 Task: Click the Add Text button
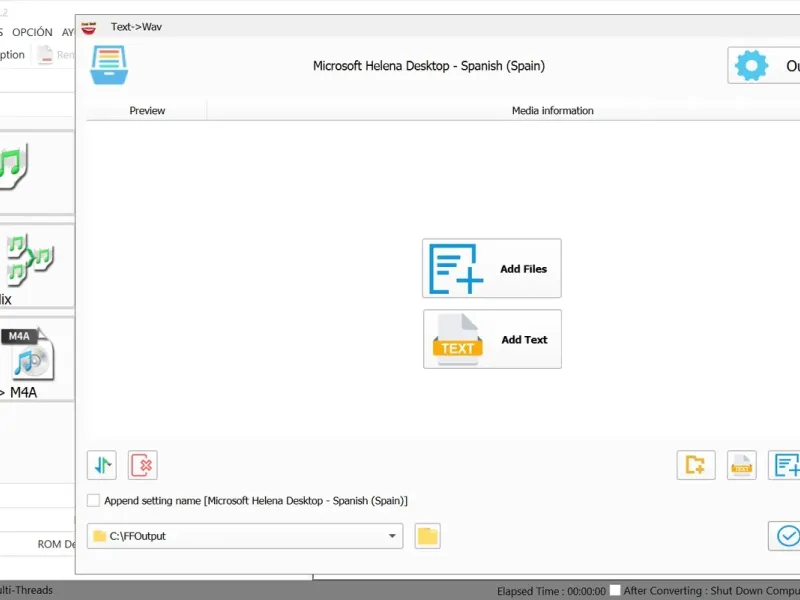pyautogui.click(x=492, y=339)
